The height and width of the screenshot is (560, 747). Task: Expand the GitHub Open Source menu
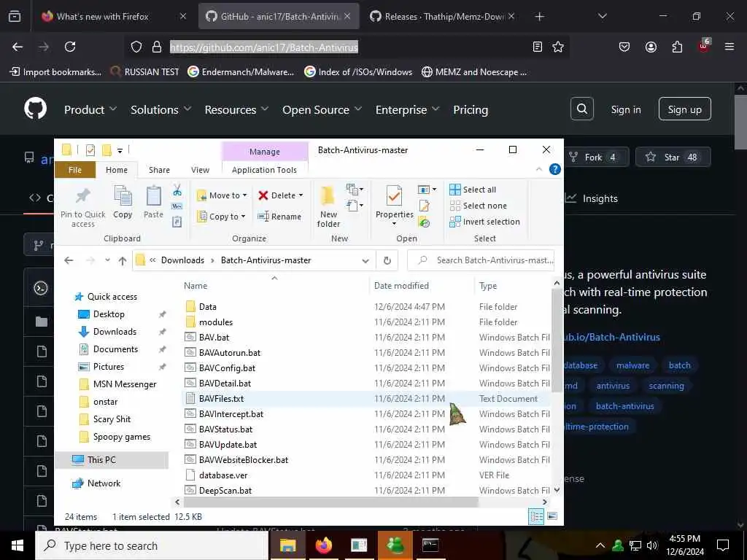pos(322,109)
